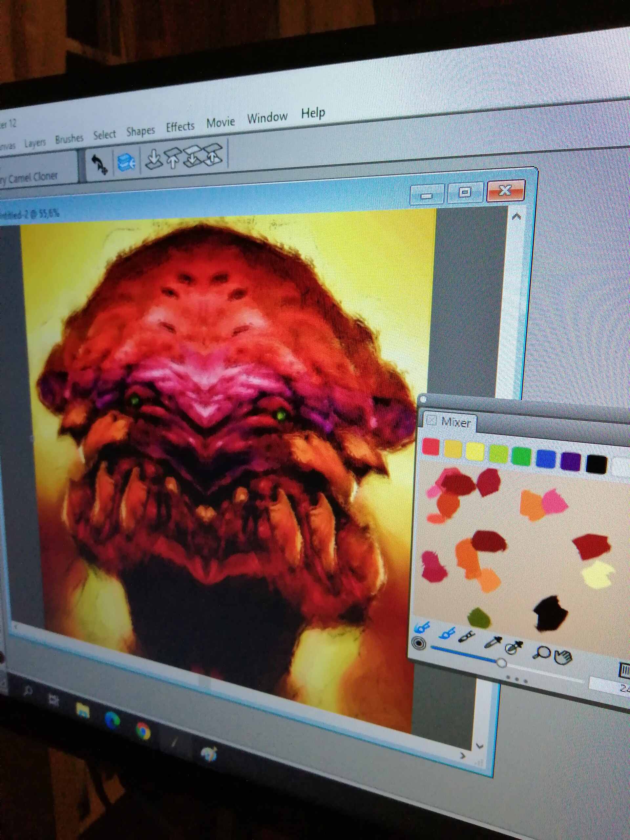The image size is (630, 840).
Task: Open the Movie menu
Action: pyautogui.click(x=220, y=122)
